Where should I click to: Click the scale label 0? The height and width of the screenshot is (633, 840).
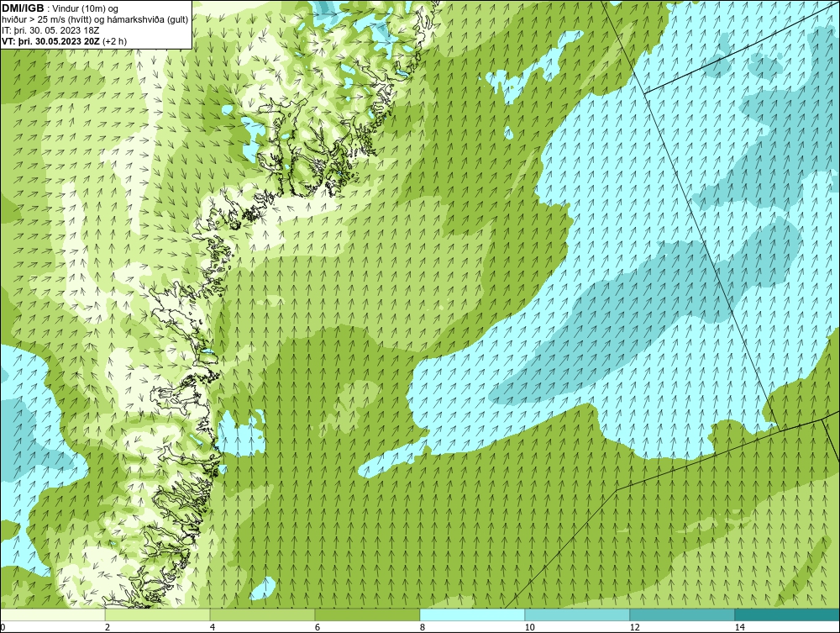point(3,627)
